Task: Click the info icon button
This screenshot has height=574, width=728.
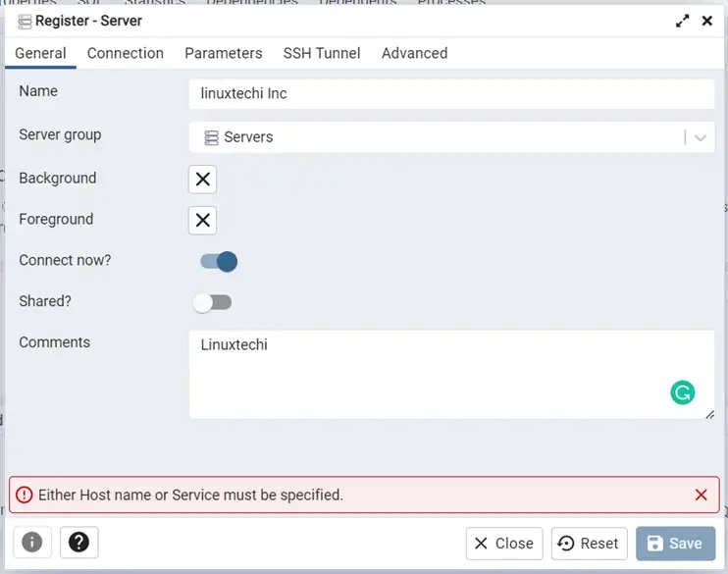Action: click(x=32, y=542)
